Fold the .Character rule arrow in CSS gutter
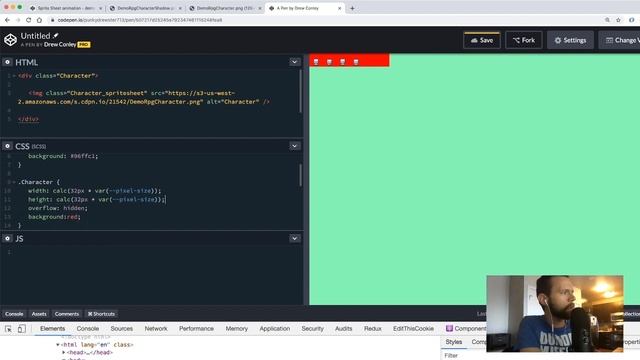The width and height of the screenshot is (640, 360). point(14,182)
